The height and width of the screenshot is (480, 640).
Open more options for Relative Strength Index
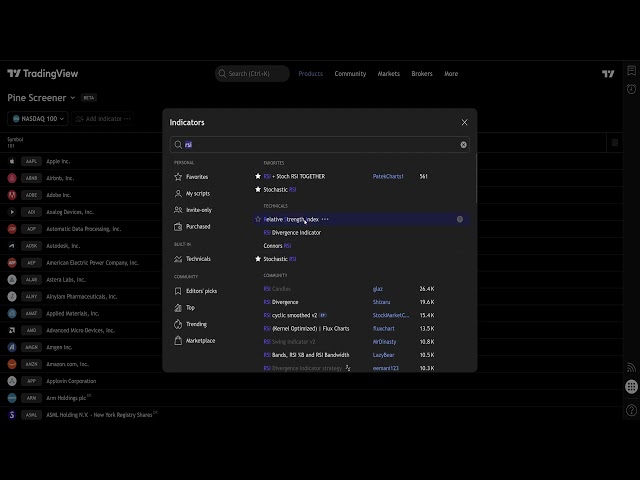point(325,219)
